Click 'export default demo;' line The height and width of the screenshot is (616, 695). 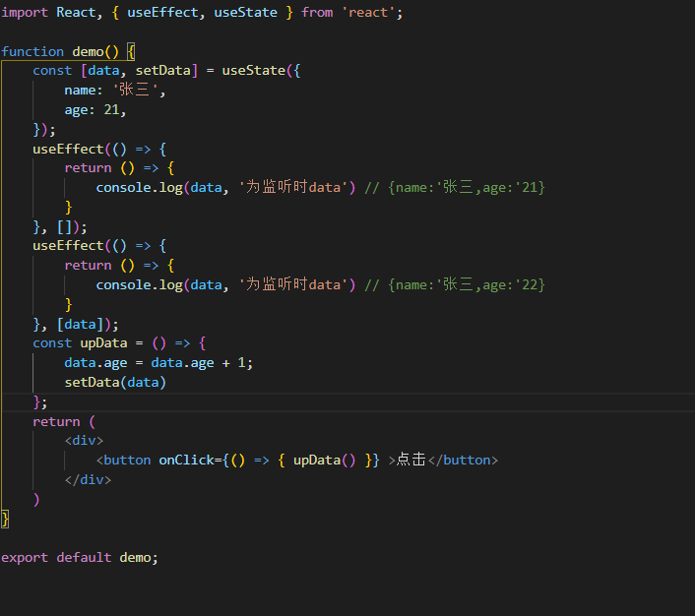tap(80, 558)
